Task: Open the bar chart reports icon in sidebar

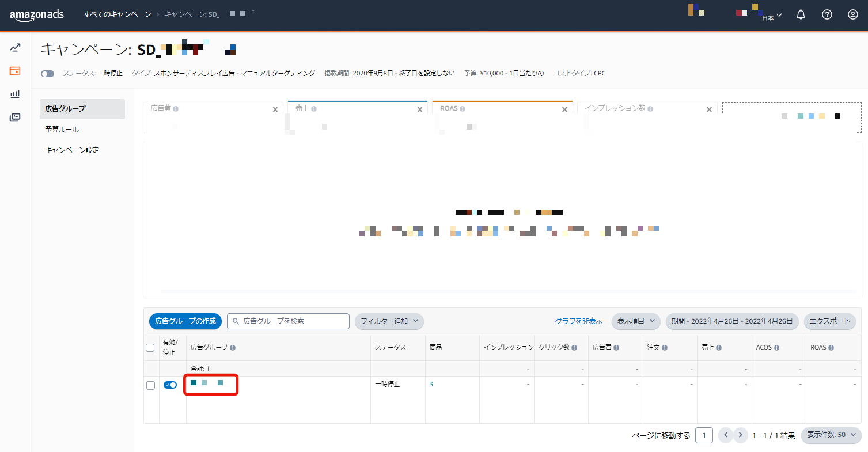Action: [x=15, y=94]
